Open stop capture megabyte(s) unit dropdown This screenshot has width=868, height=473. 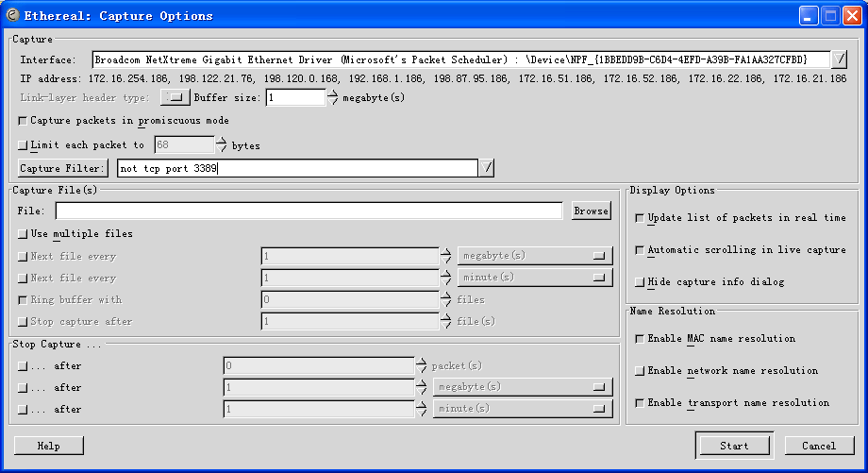(x=523, y=386)
